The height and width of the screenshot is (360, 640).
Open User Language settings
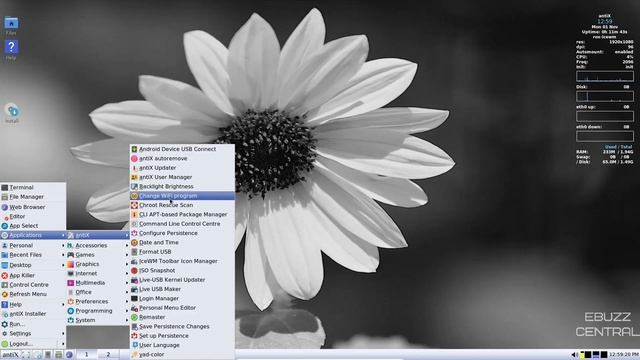(182, 345)
